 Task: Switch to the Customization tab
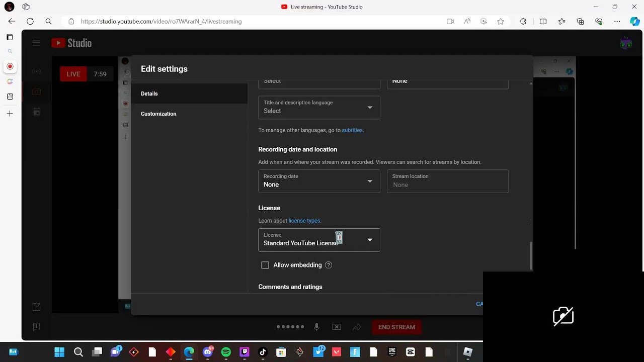189,114
